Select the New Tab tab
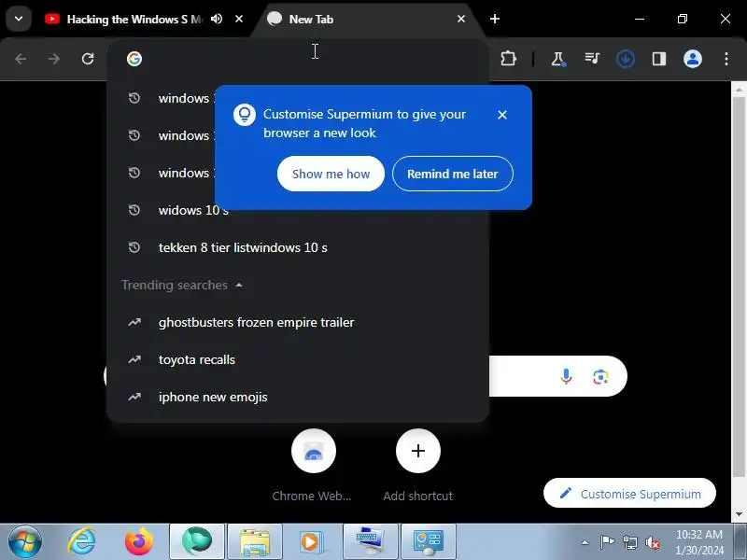Image resolution: width=747 pixels, height=560 pixels. [367, 19]
